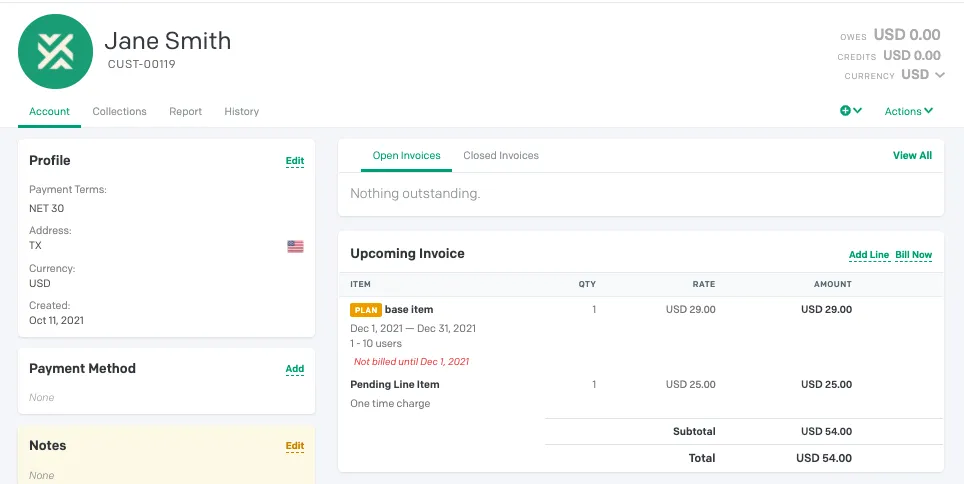
Task: Click the TX address value
Action: 36,245
